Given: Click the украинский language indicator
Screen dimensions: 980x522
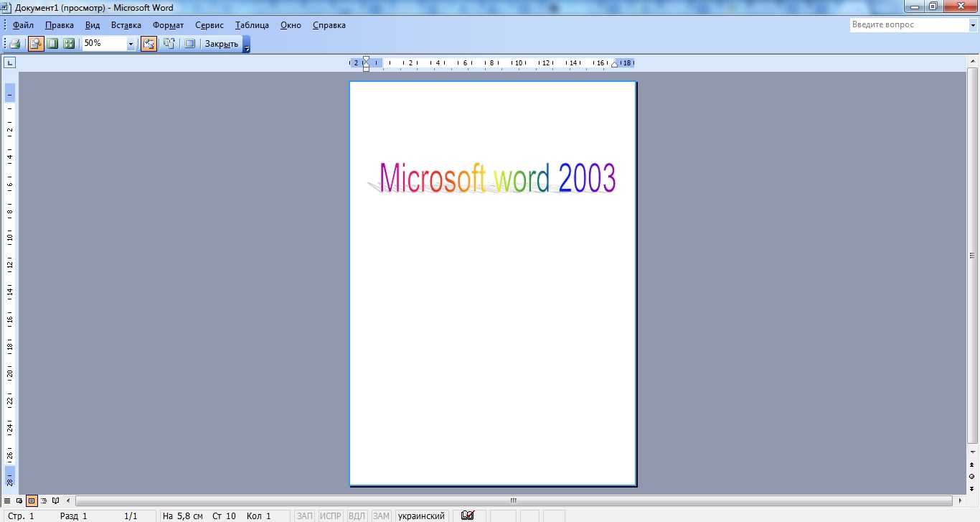Looking at the screenshot, I should [x=422, y=516].
